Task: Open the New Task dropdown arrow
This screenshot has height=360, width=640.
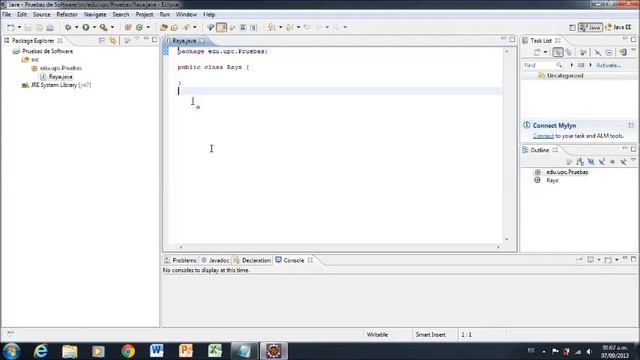Action: [545, 52]
